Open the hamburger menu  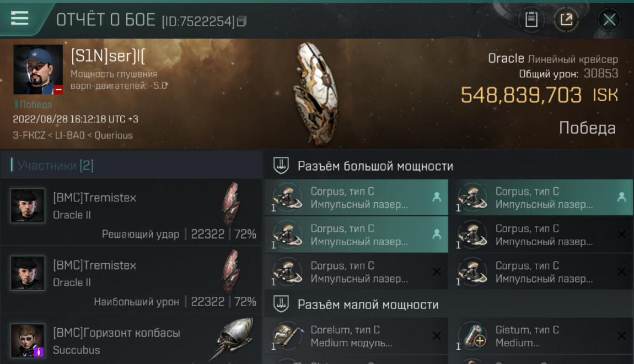[x=19, y=18]
